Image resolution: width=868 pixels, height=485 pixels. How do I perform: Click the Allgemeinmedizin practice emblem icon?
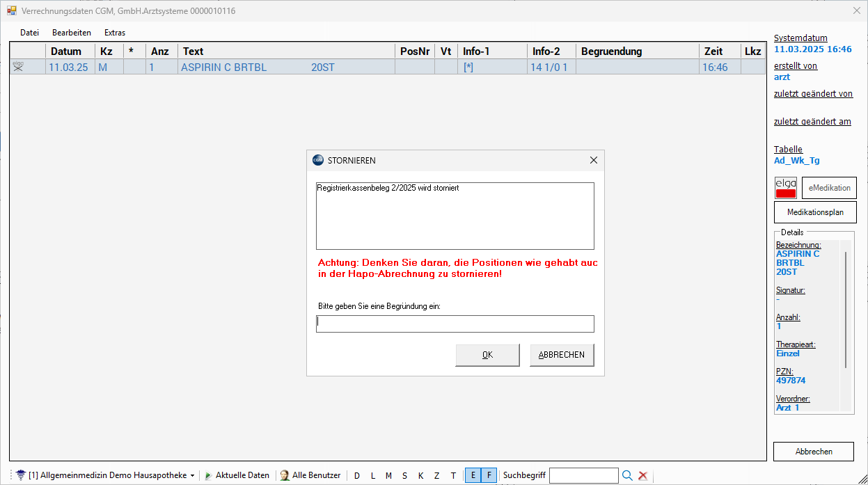(x=21, y=475)
